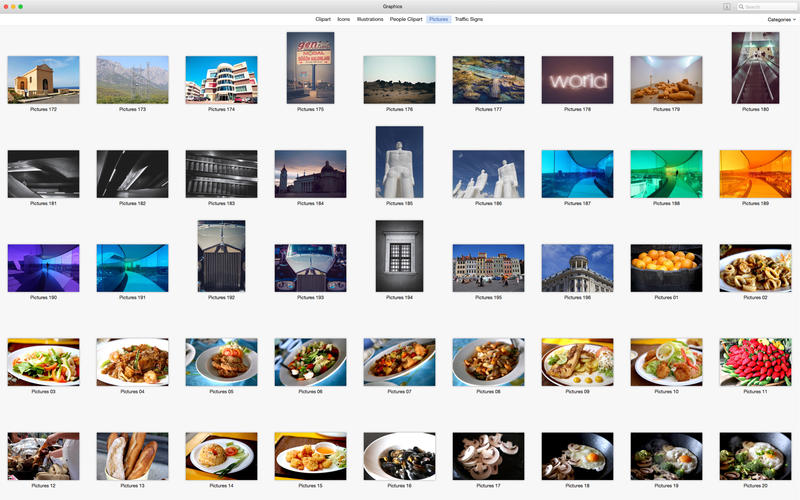Focus the Search field in the title bar
Image resolution: width=800 pixels, height=500 pixels.
click(766, 7)
